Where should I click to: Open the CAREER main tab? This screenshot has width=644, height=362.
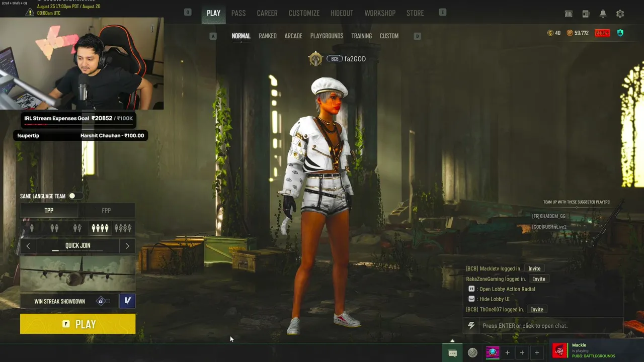tap(267, 13)
